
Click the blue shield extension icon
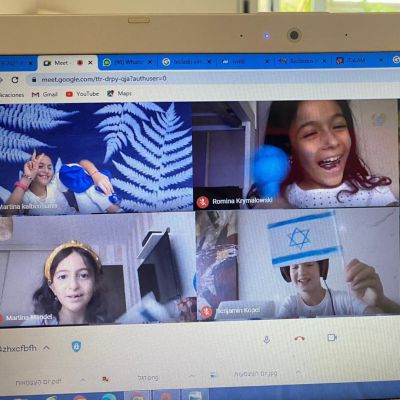pos(76,346)
